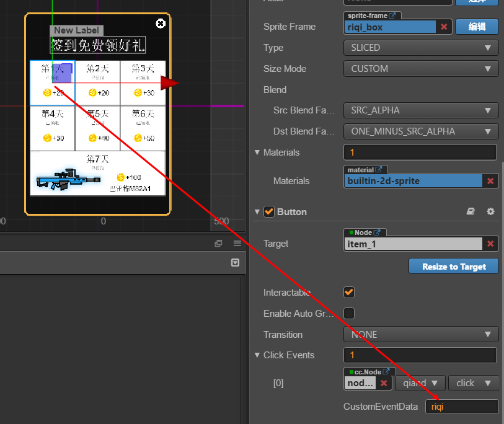The image size is (504, 424).
Task: Open the click handler dropdown
Action: coord(474,383)
